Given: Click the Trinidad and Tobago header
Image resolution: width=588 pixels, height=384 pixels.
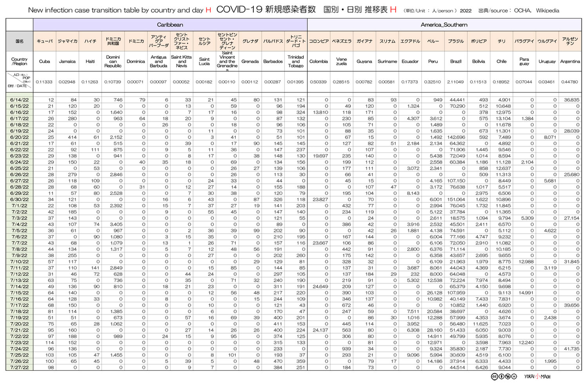Looking at the screenshot, I should click(296, 62).
